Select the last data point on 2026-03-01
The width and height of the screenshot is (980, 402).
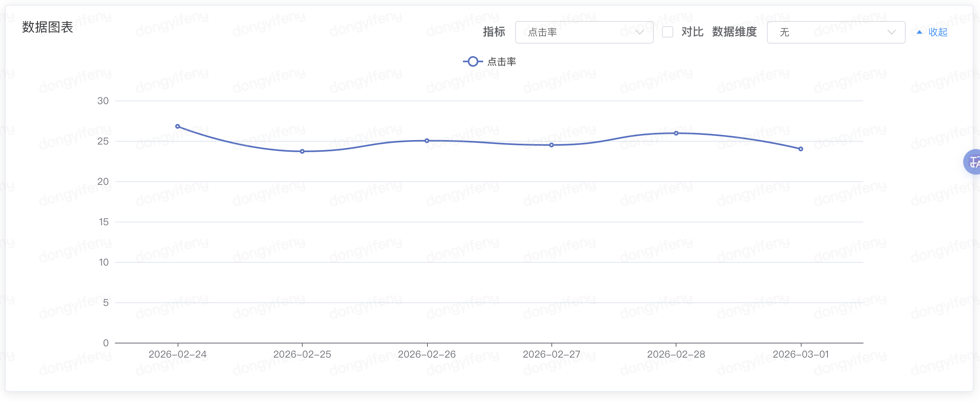pyautogui.click(x=801, y=149)
